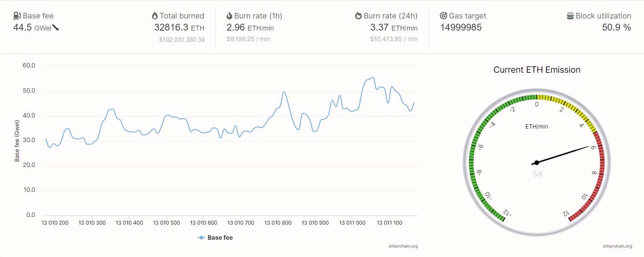
Task: Click the blue Base fee legend marker
Action: tap(201, 237)
